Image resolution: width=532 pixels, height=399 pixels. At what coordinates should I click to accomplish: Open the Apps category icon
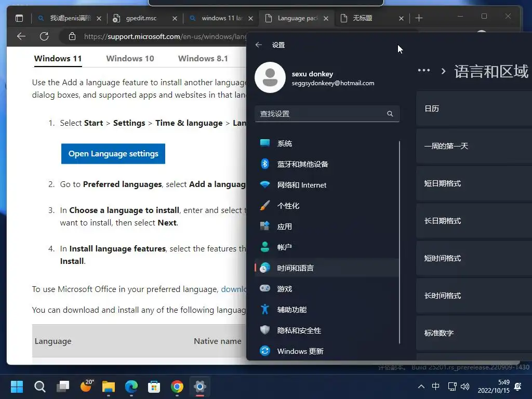264,226
